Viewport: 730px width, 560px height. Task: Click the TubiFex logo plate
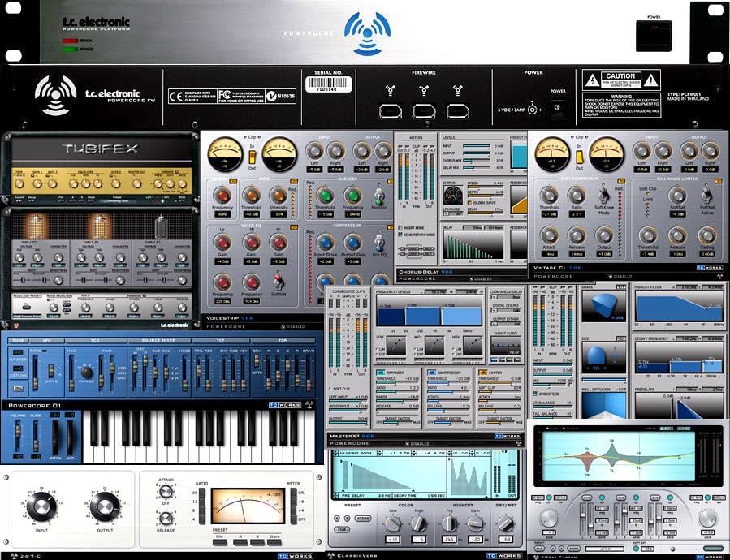pos(102,149)
